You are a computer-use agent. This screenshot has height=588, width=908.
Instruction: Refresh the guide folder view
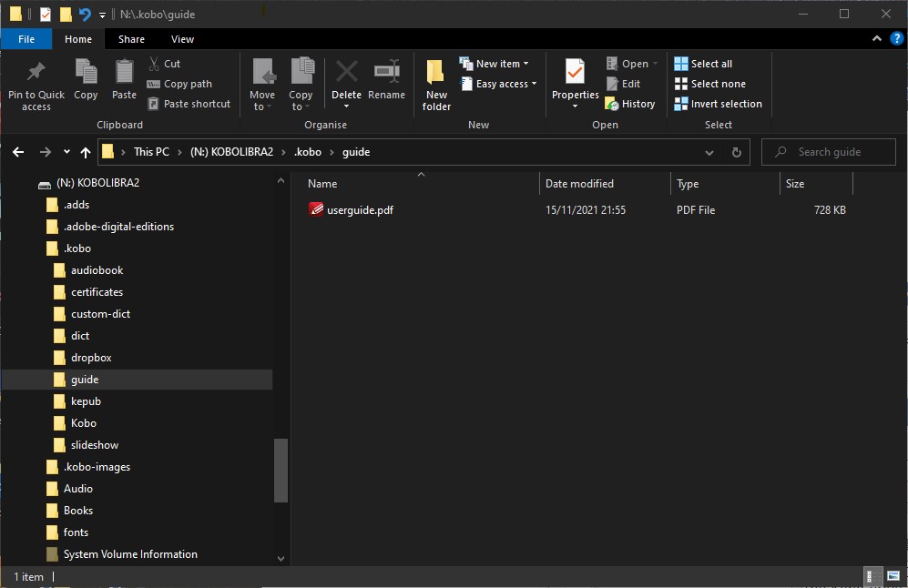click(736, 152)
